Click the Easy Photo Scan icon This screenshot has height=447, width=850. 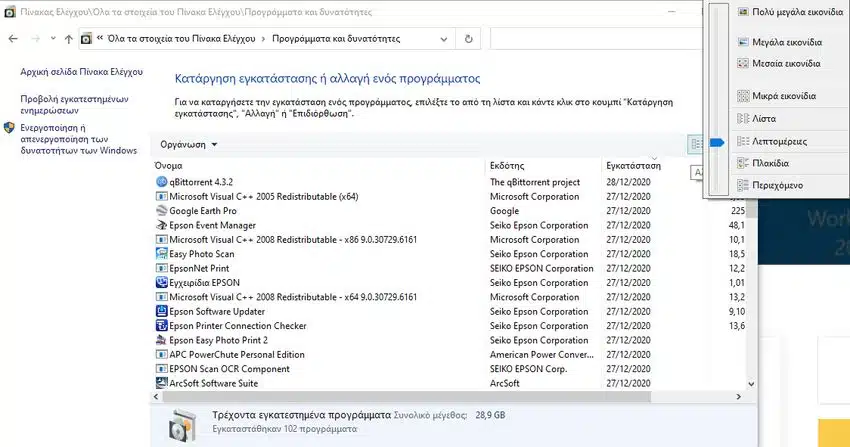(x=162, y=254)
